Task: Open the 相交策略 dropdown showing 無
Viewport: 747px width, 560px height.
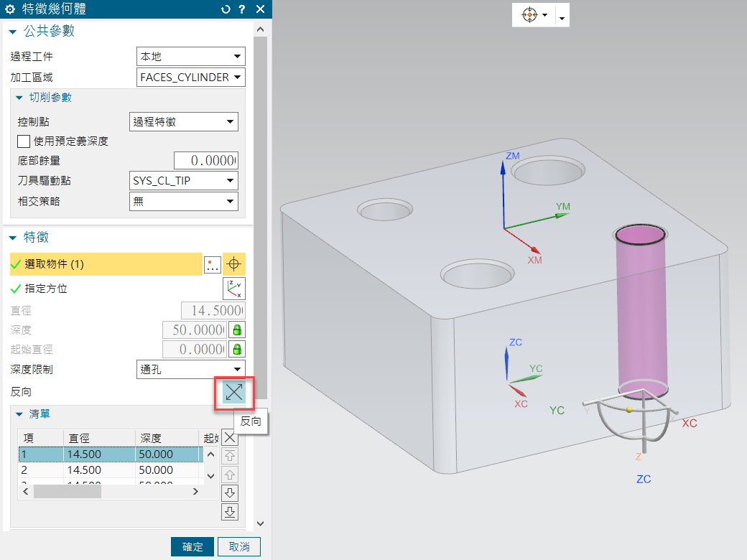Action: pyautogui.click(x=183, y=201)
